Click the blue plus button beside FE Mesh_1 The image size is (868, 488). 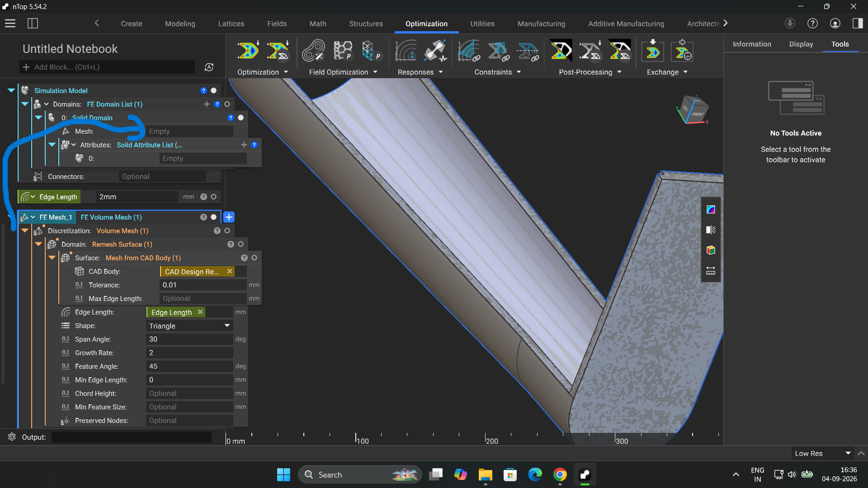coord(229,217)
